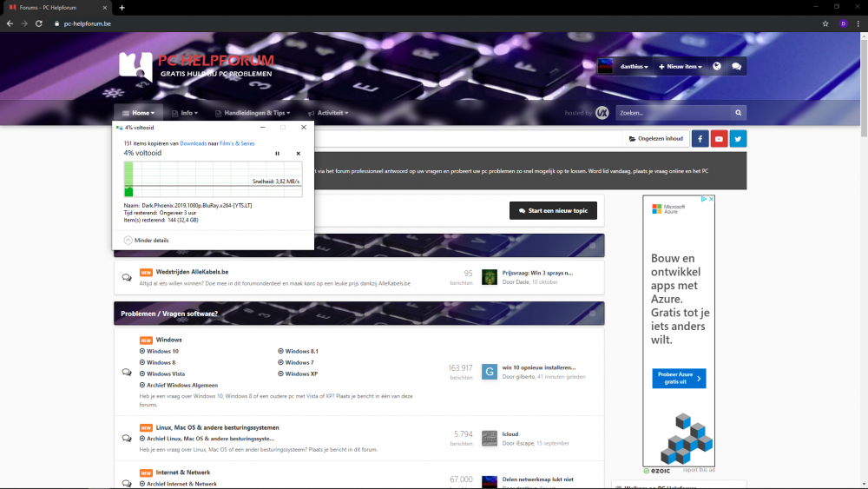Pause the file copy operation

point(278,154)
